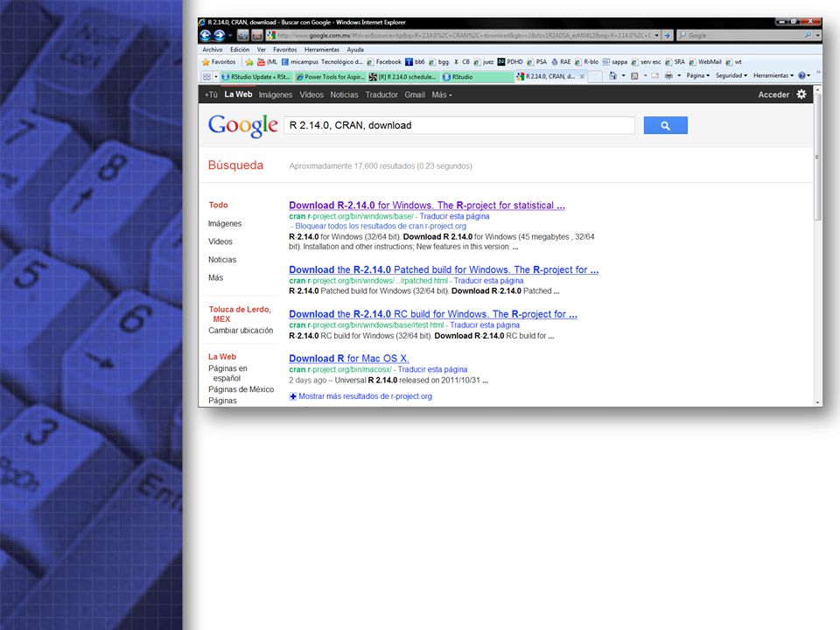Switch to the [R] R 2.14.0 schedule tab
Image resolution: width=840 pixels, height=630 pixels.
(x=403, y=77)
